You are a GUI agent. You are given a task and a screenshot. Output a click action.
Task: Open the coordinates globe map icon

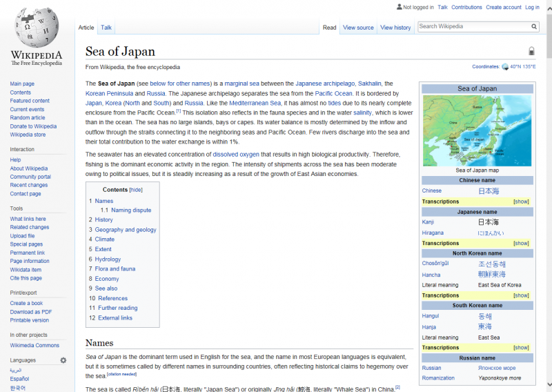505,66
